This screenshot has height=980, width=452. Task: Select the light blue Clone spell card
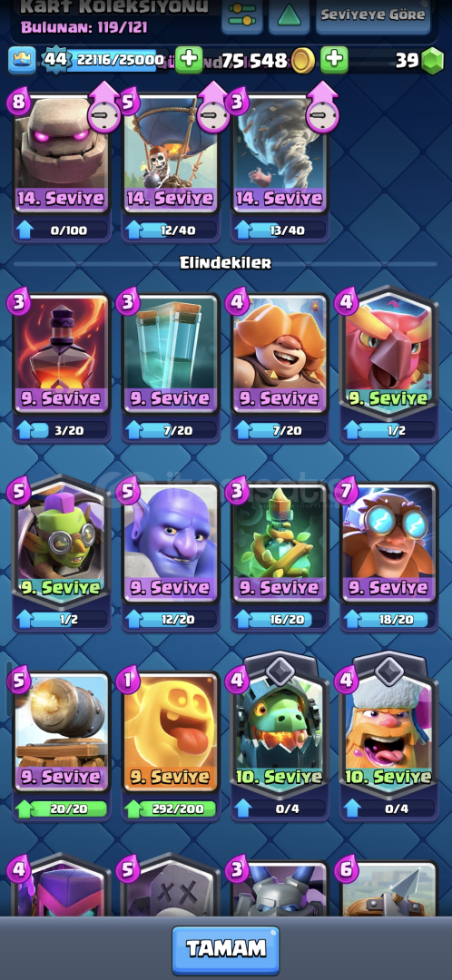pyautogui.click(x=171, y=367)
